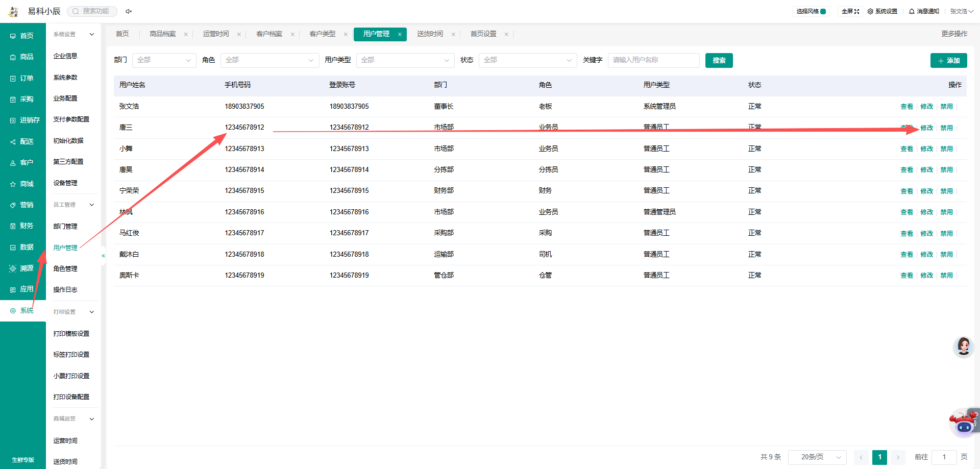980x469 pixels.
Task: Open the 数据 sidebar module
Action: pyautogui.click(x=22, y=247)
